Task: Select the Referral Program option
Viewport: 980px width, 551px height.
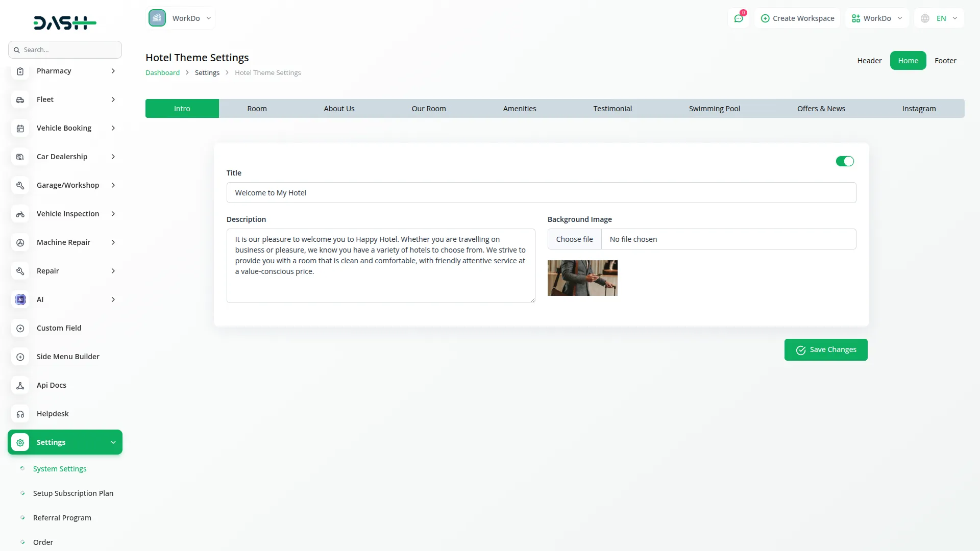Action: 62,517
